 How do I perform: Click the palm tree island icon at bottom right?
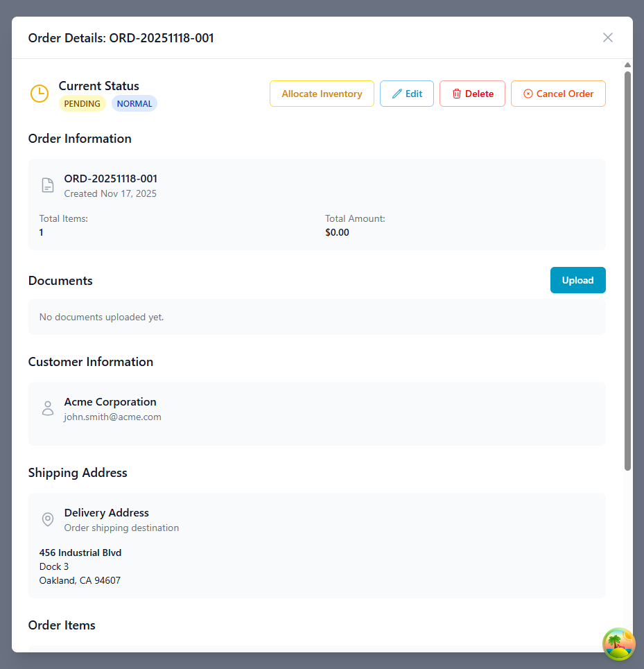coord(618,644)
